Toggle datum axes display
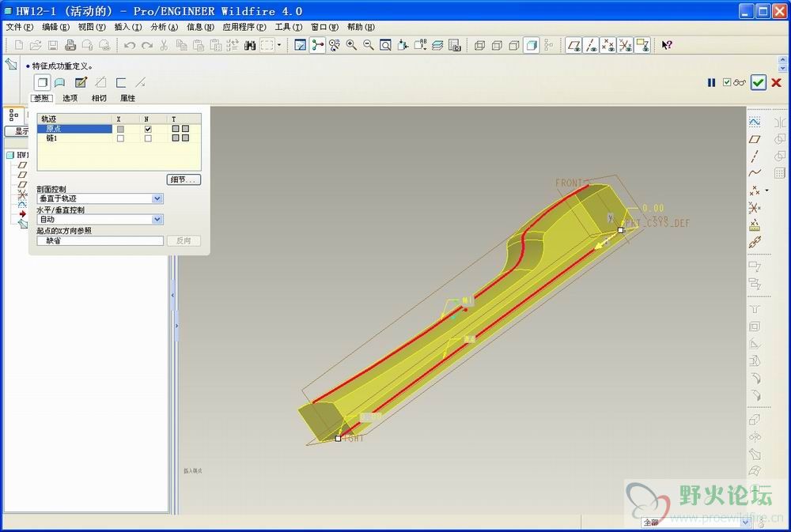Image resolution: width=791 pixels, height=532 pixels. (591, 45)
